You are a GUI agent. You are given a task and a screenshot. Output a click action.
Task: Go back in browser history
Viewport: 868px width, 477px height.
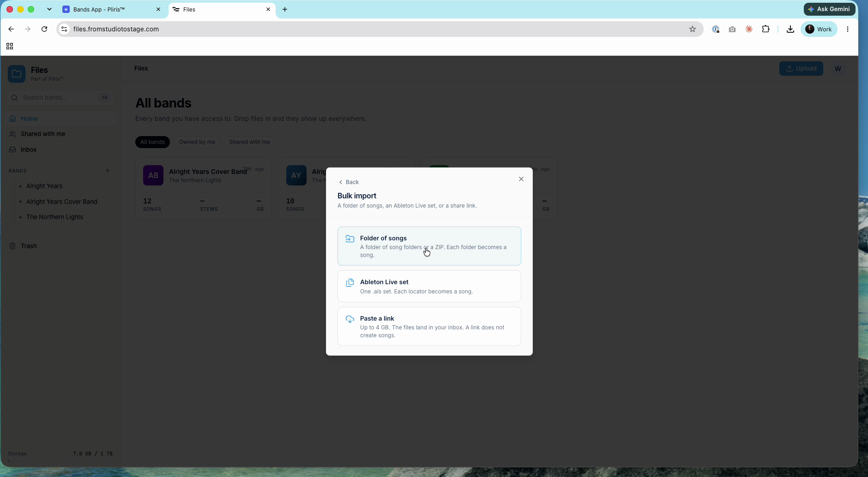[11, 29]
